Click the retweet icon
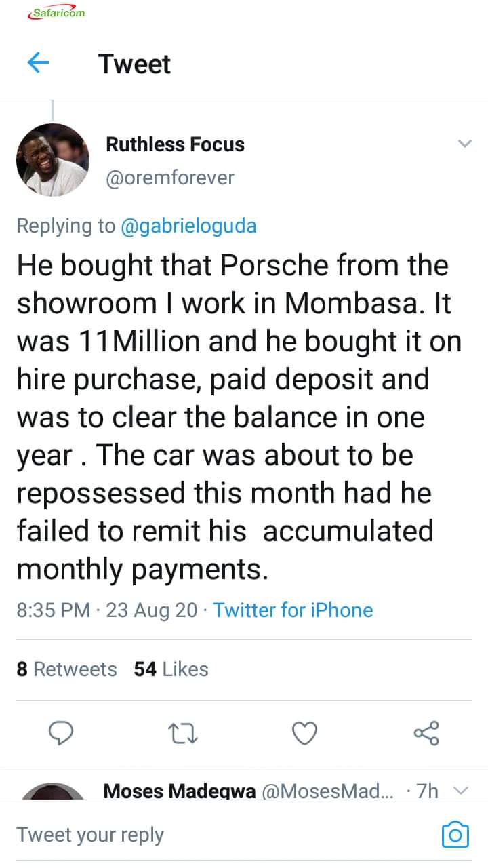This screenshot has height=868, width=488. coord(183,733)
